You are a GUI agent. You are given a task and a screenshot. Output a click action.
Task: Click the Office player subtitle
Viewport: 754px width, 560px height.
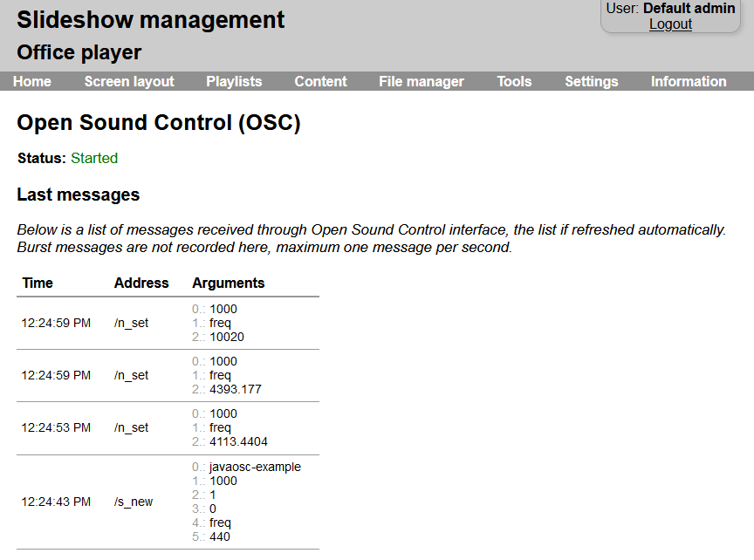(79, 52)
